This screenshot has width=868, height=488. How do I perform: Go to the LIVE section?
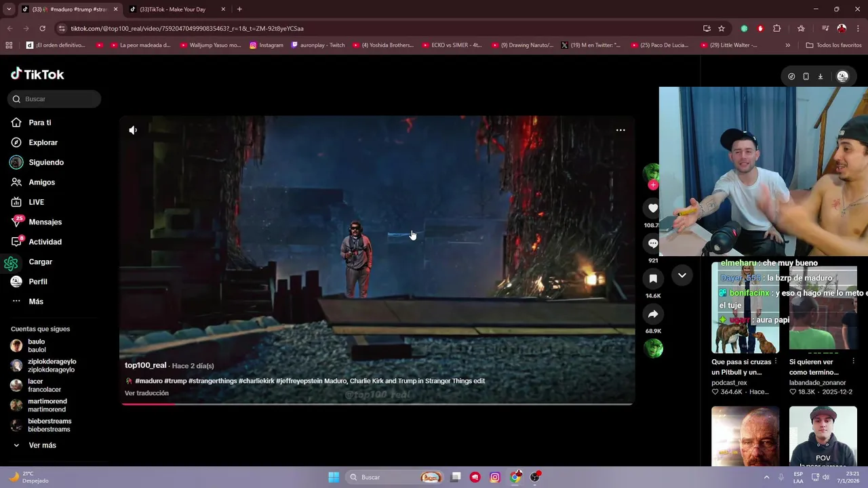[x=36, y=202]
